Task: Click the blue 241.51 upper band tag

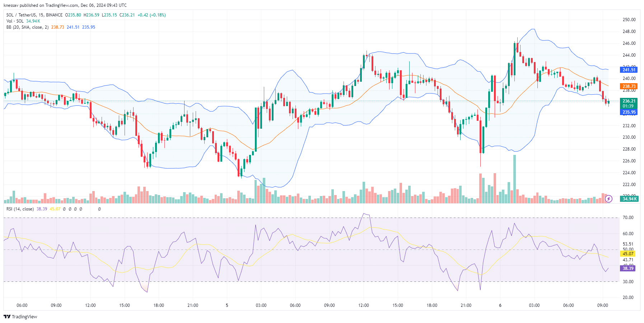Action: (x=629, y=70)
